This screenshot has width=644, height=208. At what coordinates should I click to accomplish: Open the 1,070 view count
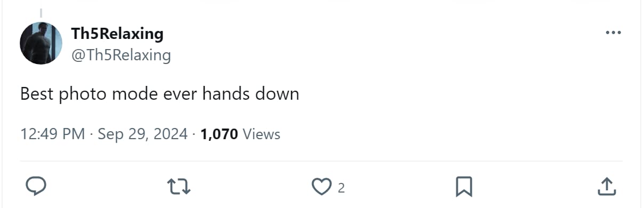pos(219,134)
